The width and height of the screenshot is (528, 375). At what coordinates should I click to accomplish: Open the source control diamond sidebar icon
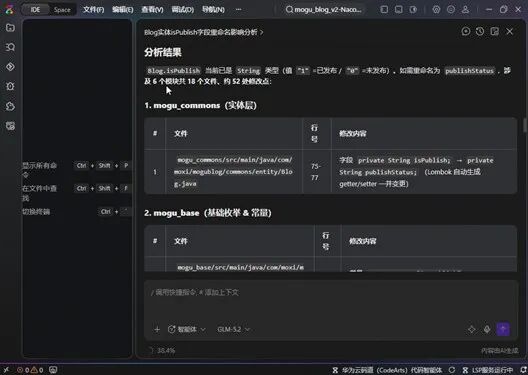coord(10,67)
